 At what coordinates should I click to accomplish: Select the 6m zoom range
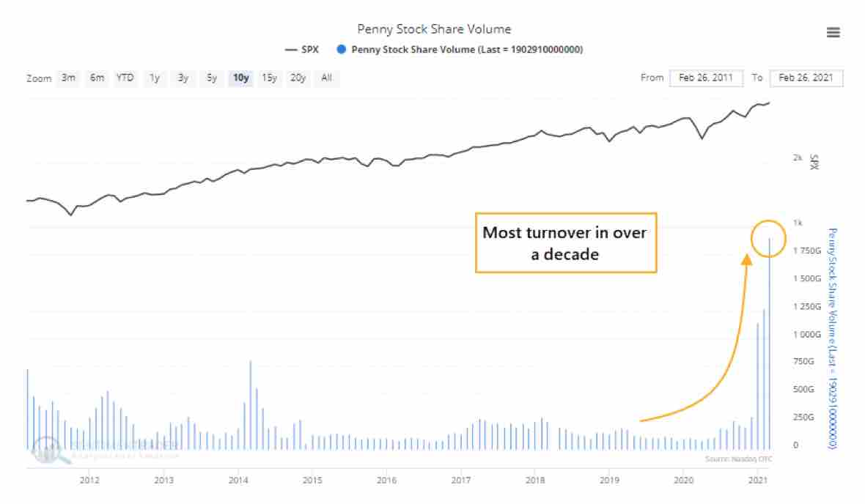[x=97, y=78]
